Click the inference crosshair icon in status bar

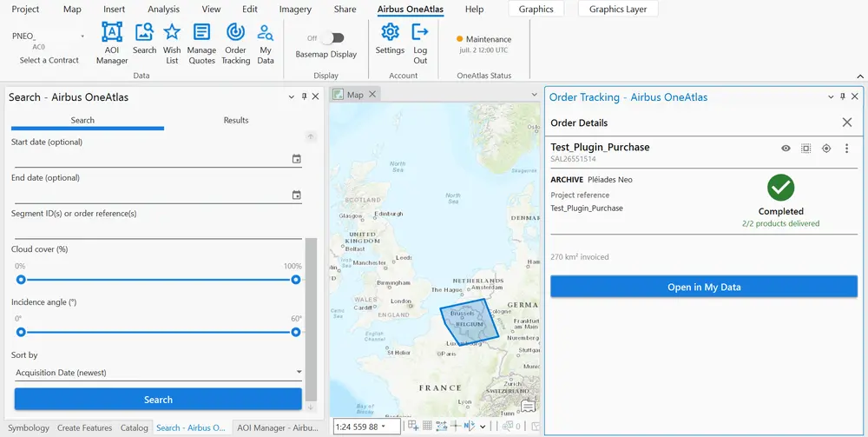tap(456, 426)
